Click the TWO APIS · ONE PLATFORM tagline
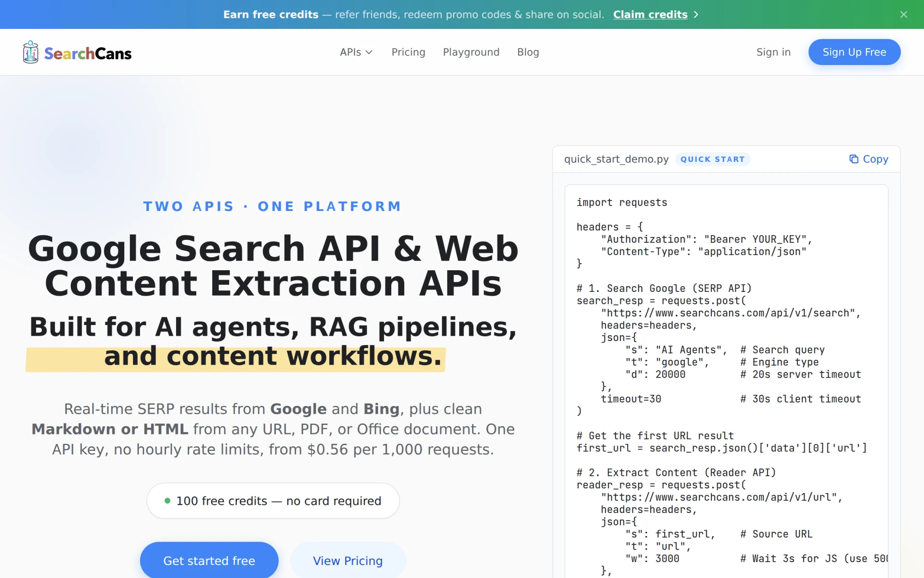924x578 pixels. click(273, 206)
